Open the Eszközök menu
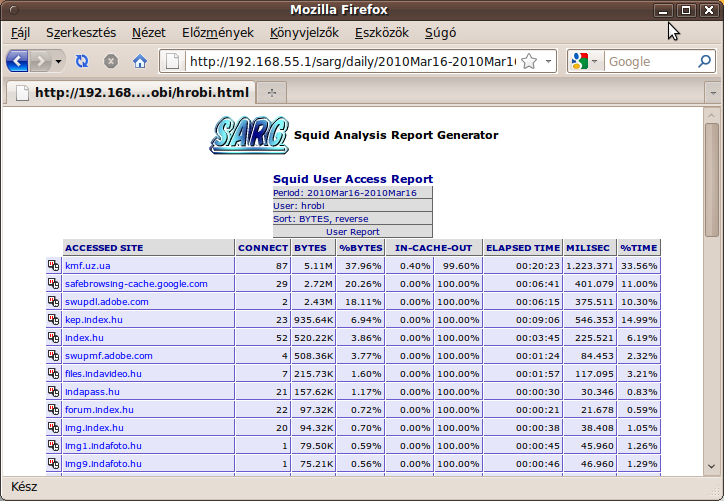The image size is (724, 501). [x=381, y=33]
